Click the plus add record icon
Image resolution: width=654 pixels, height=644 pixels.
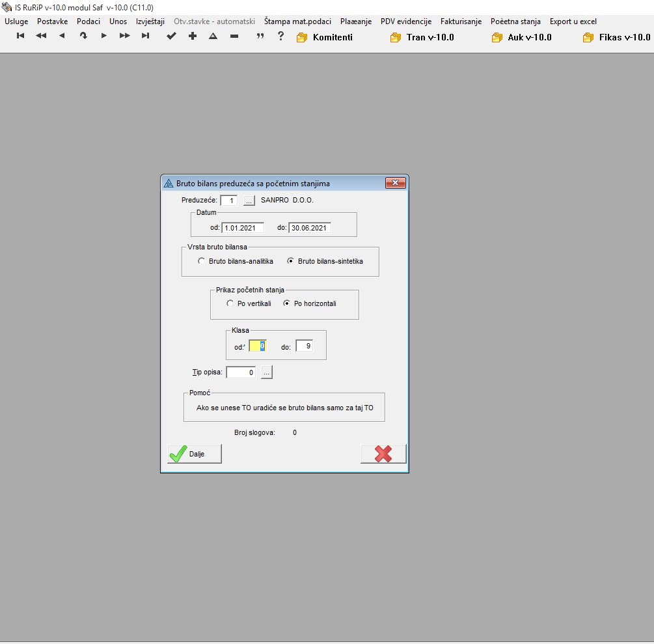192,36
